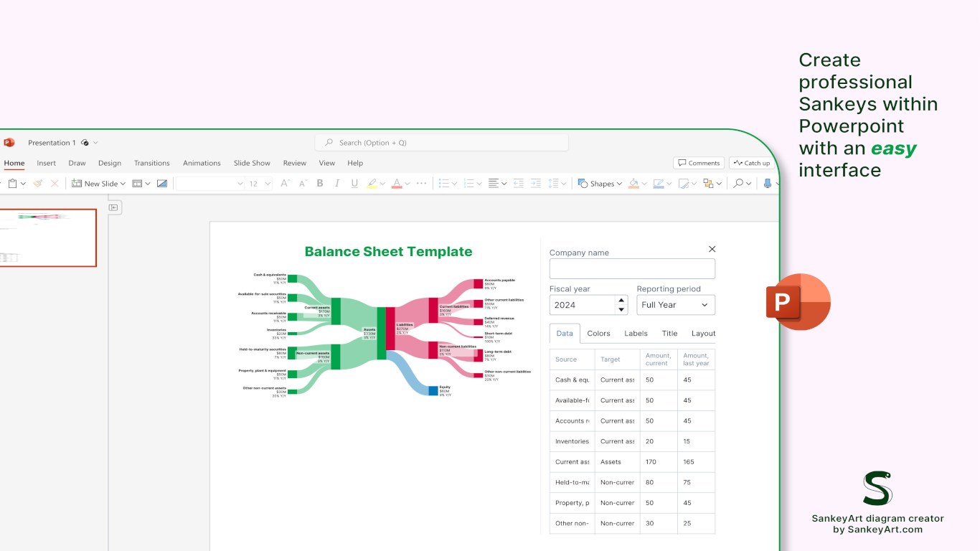The height and width of the screenshot is (551, 980).
Task: Select the Title tab in Sankey panel
Action: 669,333
